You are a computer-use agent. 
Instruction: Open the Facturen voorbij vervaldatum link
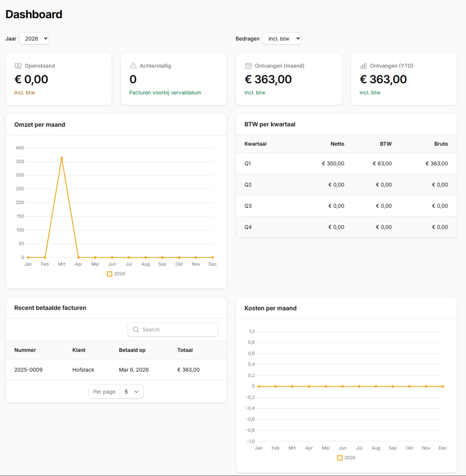[165, 92]
